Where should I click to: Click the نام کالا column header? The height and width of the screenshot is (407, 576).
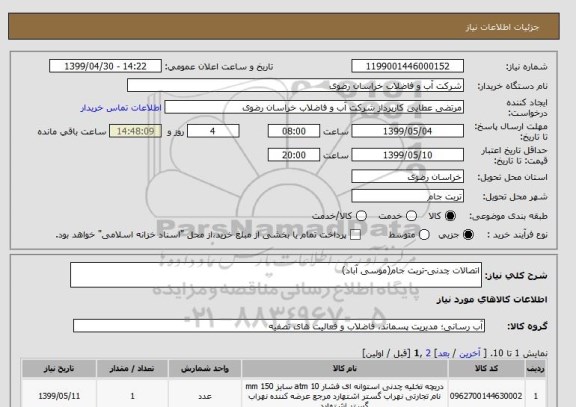tap(345, 368)
